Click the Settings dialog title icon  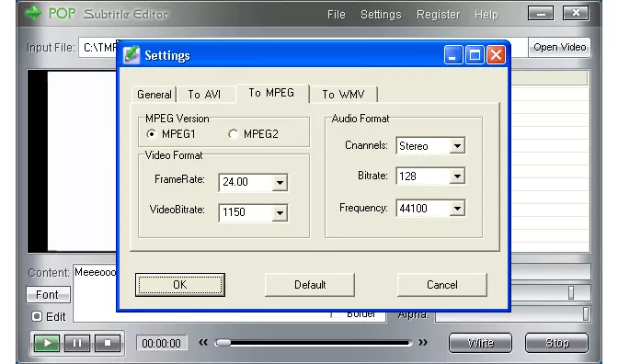point(132,55)
